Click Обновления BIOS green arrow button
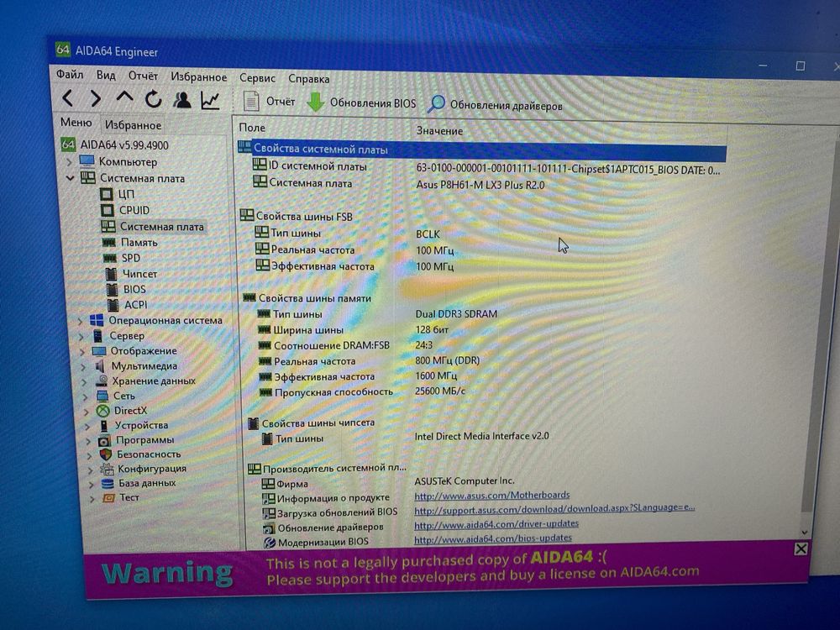840x630 pixels. coord(361,102)
